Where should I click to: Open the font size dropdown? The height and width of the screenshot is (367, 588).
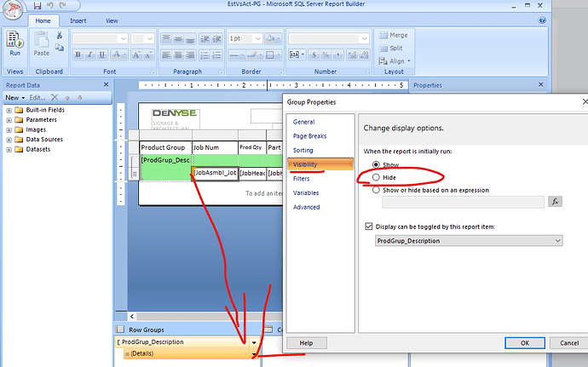[150, 38]
